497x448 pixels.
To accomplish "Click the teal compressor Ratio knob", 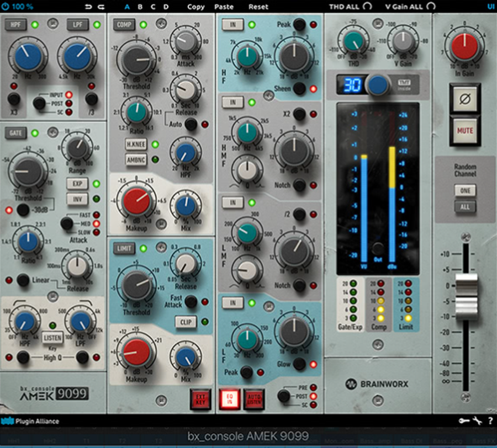I will pos(136,112).
